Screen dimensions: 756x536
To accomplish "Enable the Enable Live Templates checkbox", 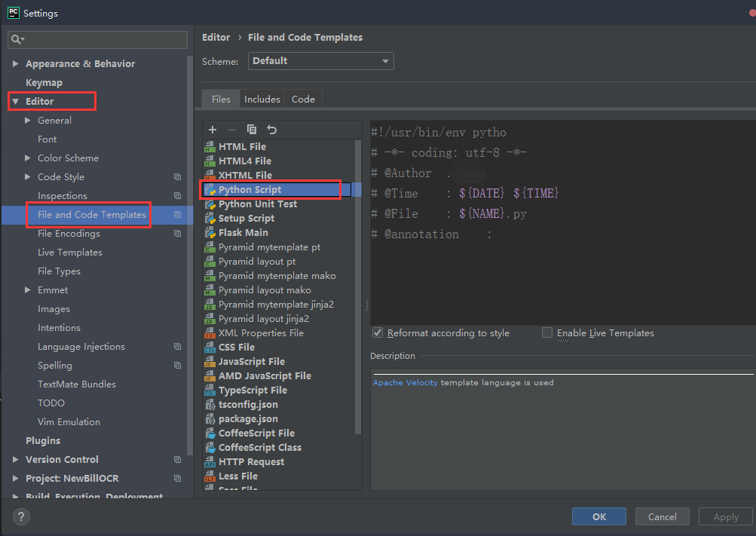I will tap(546, 332).
